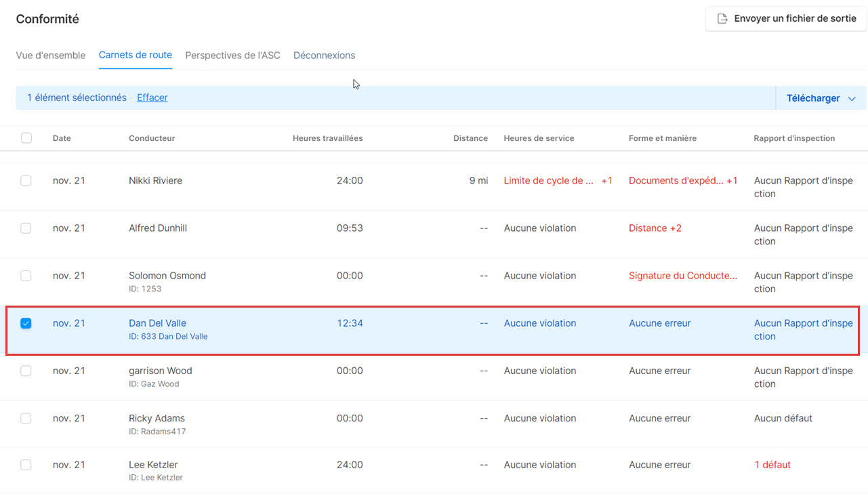Check the garrison Wood row checkbox
The image size is (868, 496).
click(26, 371)
